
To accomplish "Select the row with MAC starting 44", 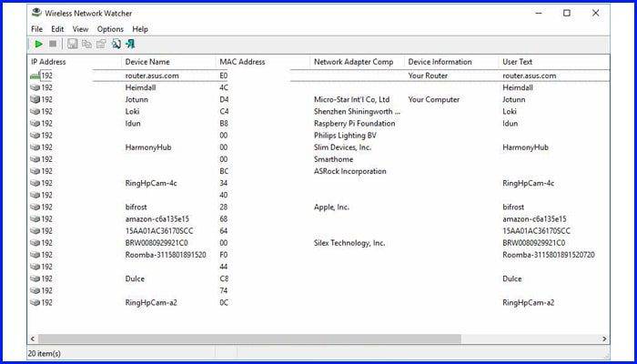I will [x=318, y=267].
